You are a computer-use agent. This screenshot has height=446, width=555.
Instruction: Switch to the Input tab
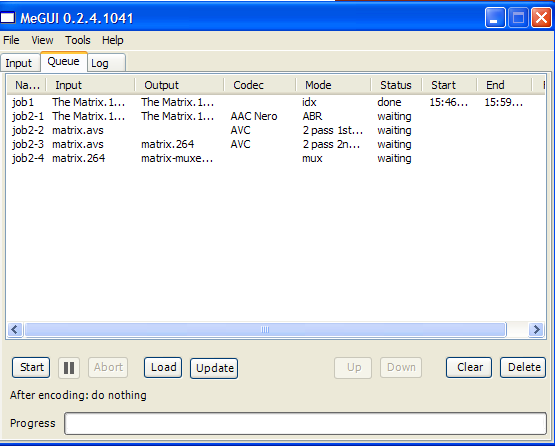pos(19,63)
